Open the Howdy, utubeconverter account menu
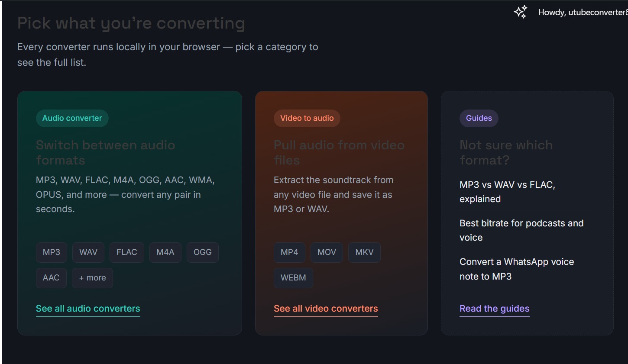 coord(583,13)
